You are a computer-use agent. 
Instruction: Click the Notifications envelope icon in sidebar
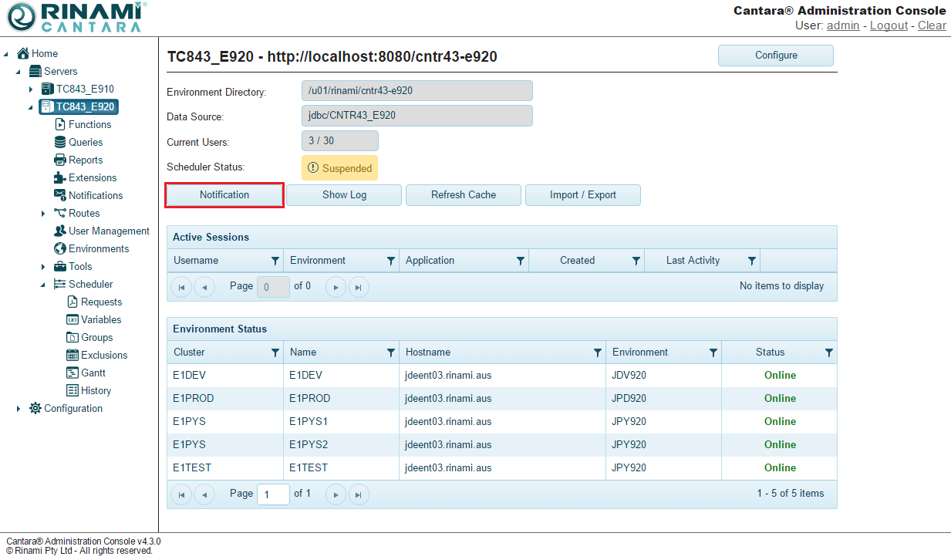[60, 195]
